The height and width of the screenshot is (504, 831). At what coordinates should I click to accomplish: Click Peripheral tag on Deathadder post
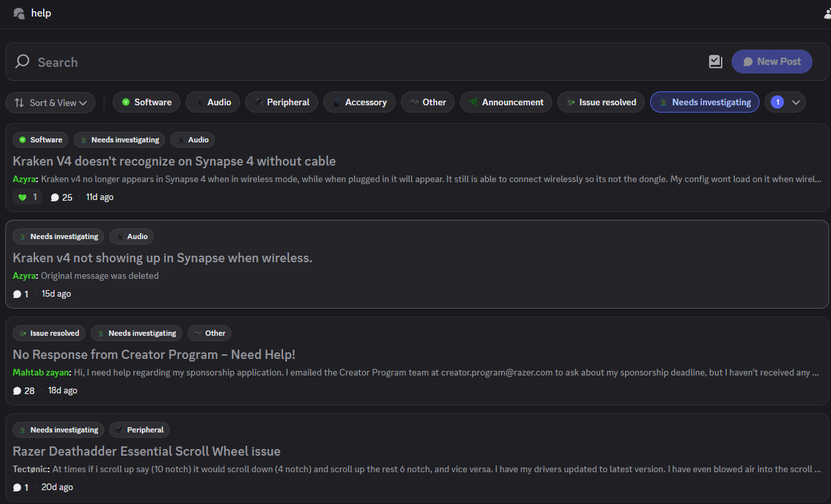(139, 430)
